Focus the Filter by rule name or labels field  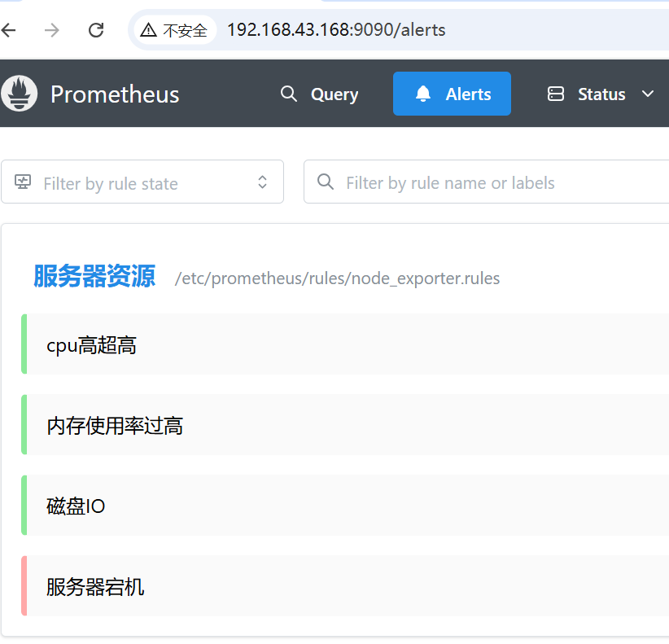point(486,182)
